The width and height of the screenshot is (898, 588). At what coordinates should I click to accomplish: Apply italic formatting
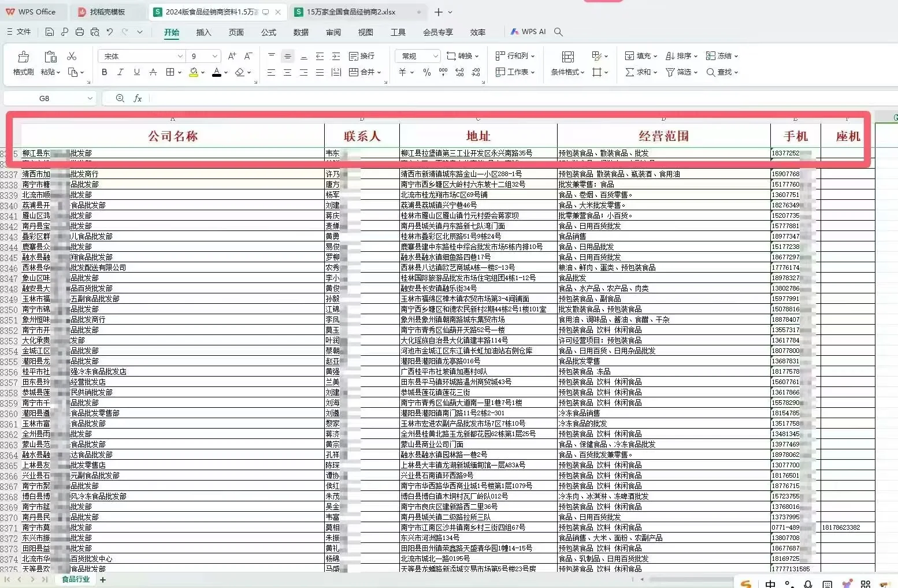(x=120, y=72)
